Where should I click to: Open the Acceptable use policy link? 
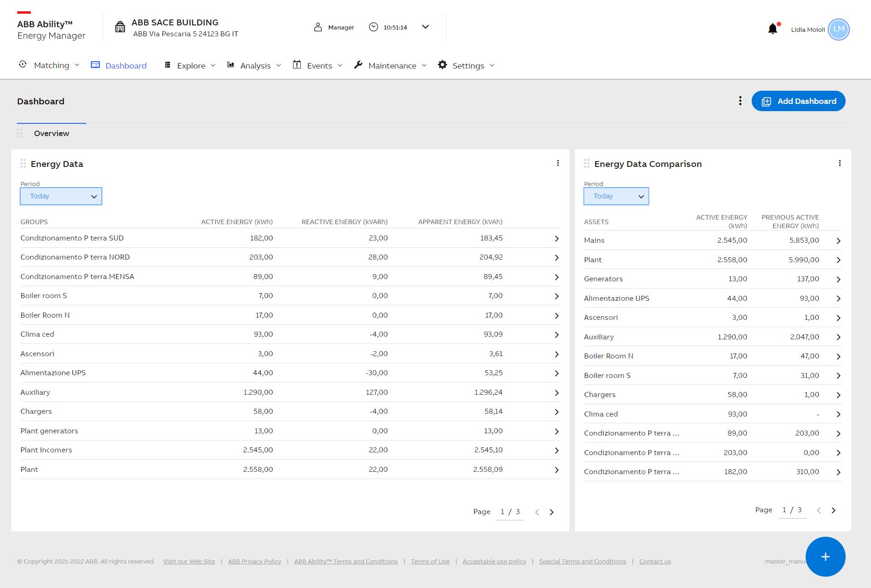[494, 561]
